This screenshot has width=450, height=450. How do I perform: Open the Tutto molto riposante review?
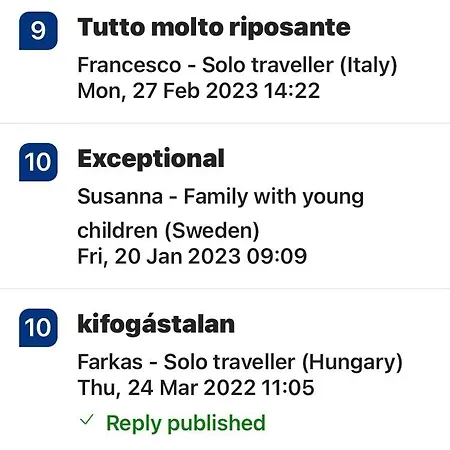click(x=214, y=27)
